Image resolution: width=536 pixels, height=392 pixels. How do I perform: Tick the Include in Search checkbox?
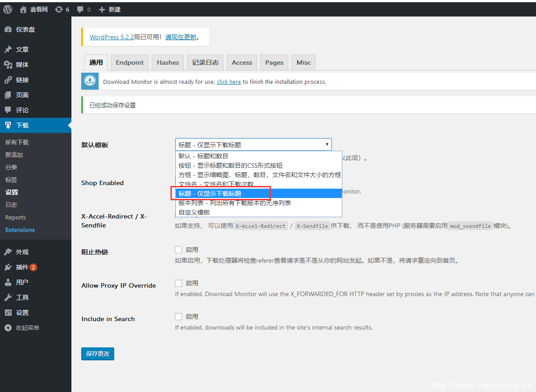tap(179, 317)
